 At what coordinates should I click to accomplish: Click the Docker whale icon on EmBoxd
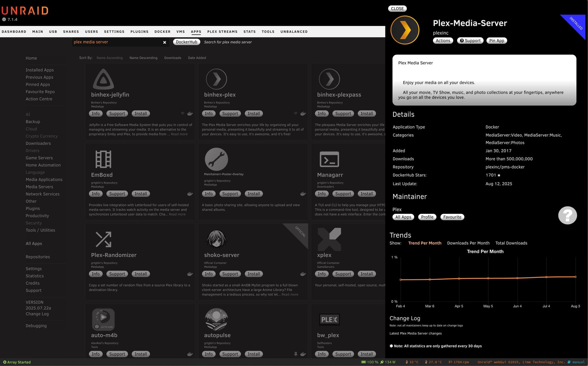point(190,194)
